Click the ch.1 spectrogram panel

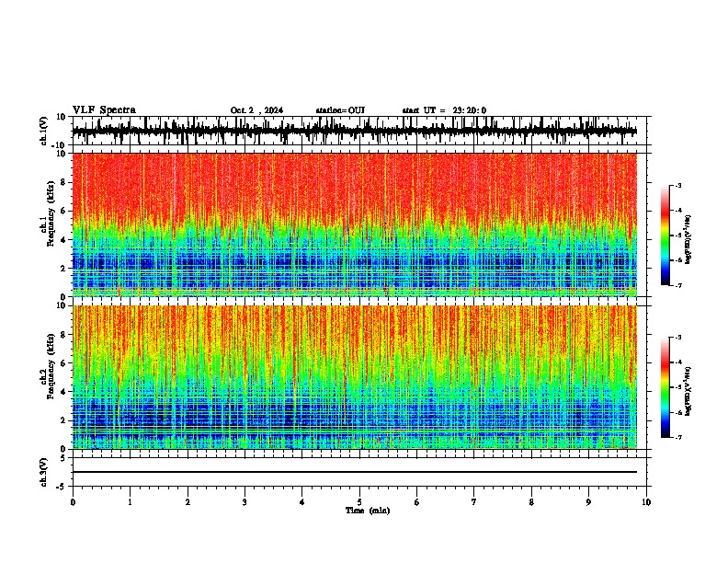[355, 224]
